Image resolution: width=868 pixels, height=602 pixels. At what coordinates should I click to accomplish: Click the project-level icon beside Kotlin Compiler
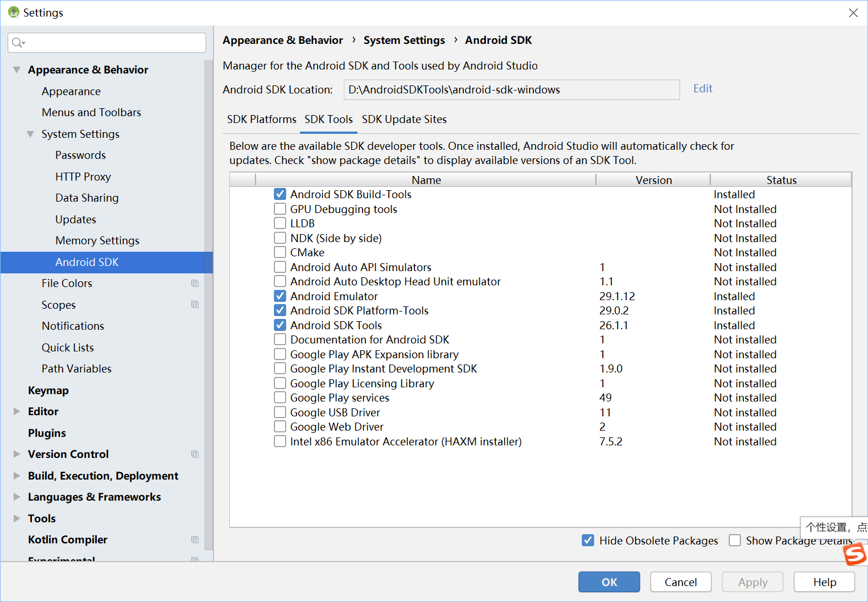click(195, 540)
